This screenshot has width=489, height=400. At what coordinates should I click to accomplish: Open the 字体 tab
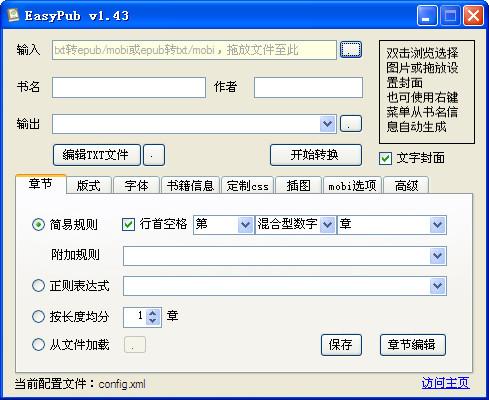(136, 185)
